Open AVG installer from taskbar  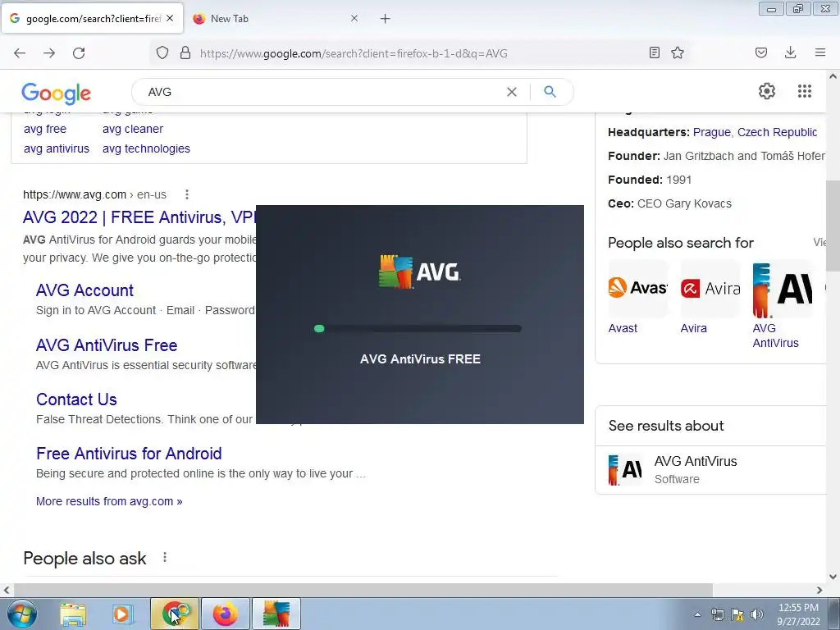tap(276, 614)
